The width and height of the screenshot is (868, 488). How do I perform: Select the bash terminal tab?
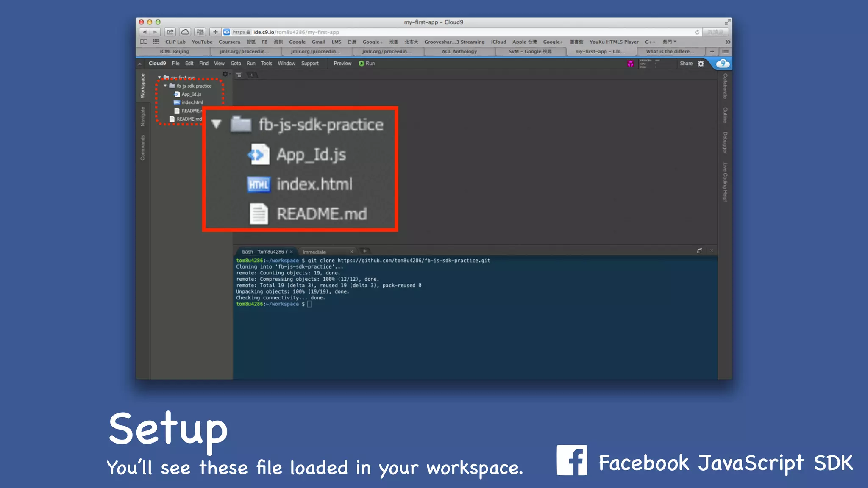tap(264, 252)
